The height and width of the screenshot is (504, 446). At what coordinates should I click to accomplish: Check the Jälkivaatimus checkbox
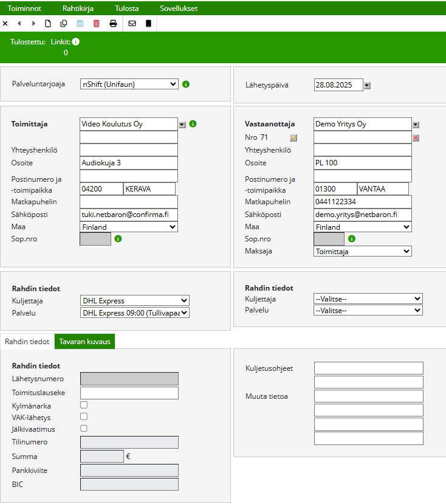coord(84,429)
